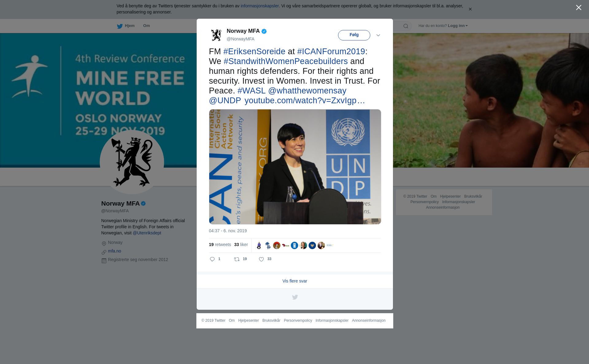Expand the tweet options chevron menu
Viewport: 589px width, 364px height.
(x=378, y=35)
